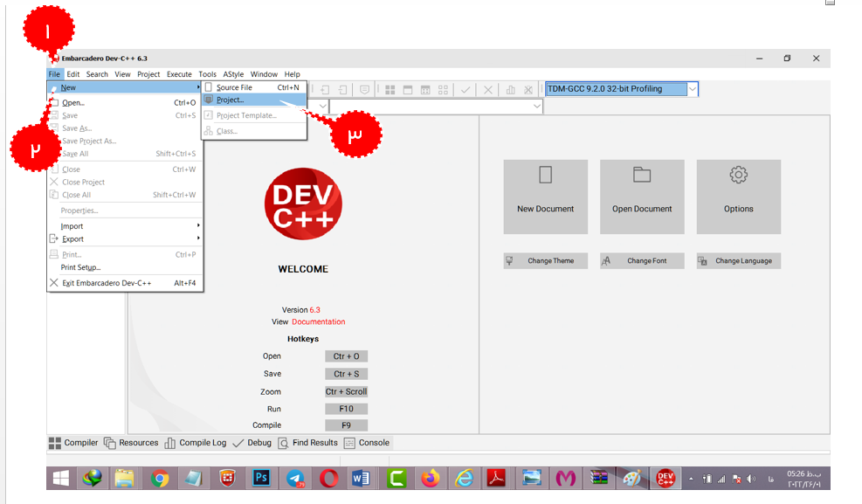Toggle the Console panel
Screen dimensions: 862x504
pyautogui.click(x=372, y=443)
